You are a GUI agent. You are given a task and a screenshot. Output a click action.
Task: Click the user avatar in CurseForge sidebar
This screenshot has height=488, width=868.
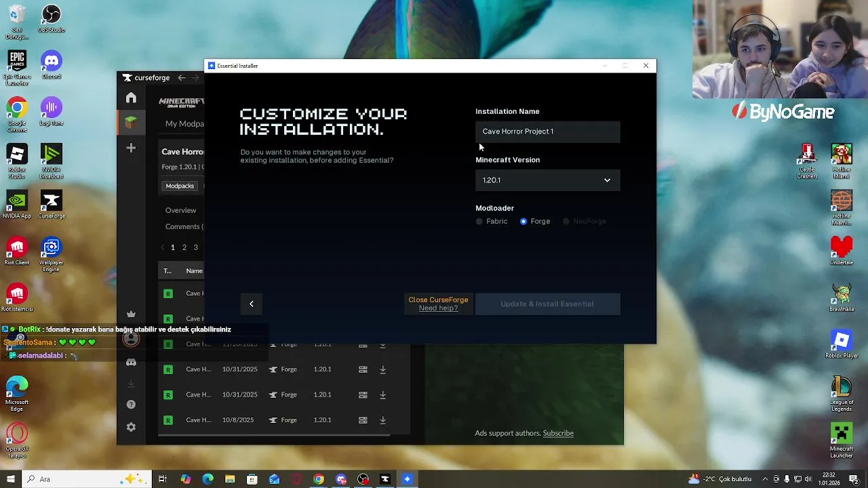coord(131,339)
